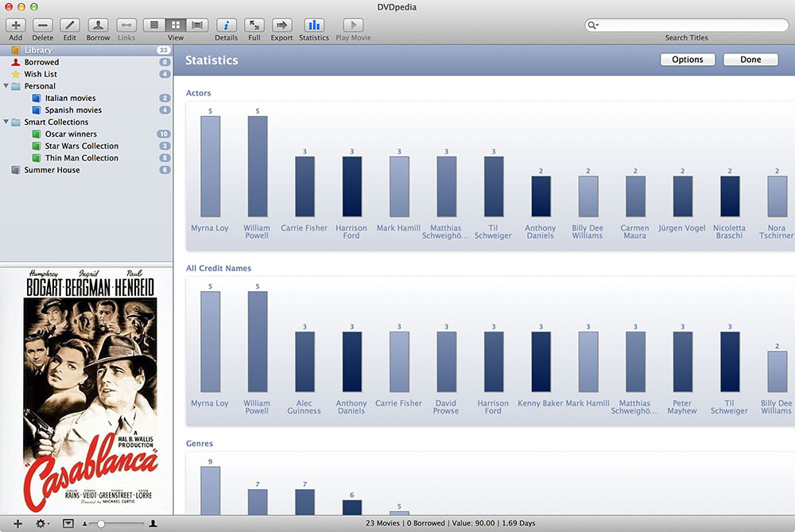795x532 pixels.
Task: Click the Actors section heading
Action: coord(198,93)
